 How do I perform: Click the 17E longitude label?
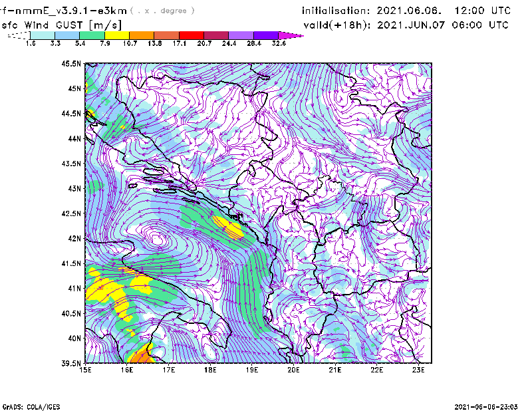pyautogui.click(x=169, y=370)
